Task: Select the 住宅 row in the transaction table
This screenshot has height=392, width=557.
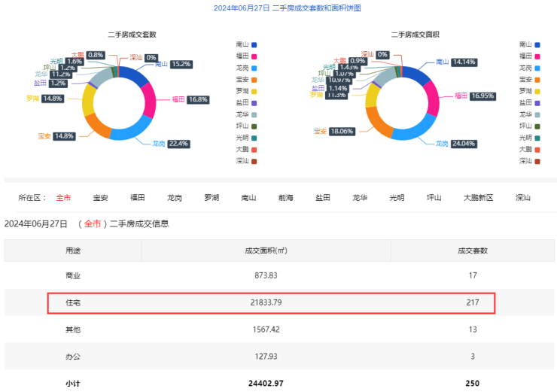Action: 271,302
